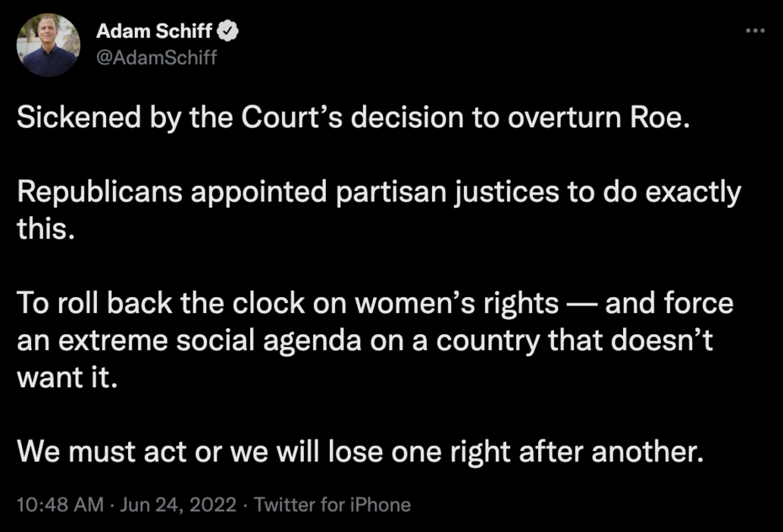Click the line starting 'Sickened by the Court's'
The height and width of the screenshot is (532, 783).
point(354,117)
